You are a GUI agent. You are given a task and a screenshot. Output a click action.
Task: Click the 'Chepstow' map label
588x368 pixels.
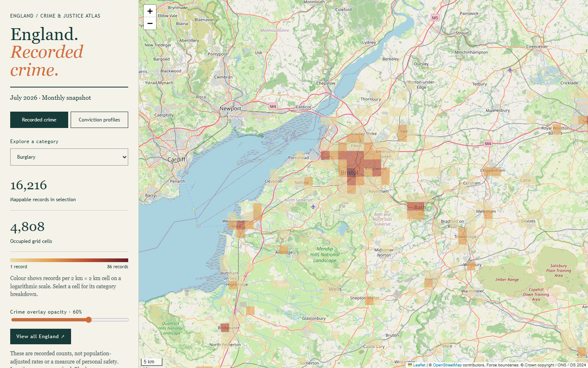coord(326,83)
